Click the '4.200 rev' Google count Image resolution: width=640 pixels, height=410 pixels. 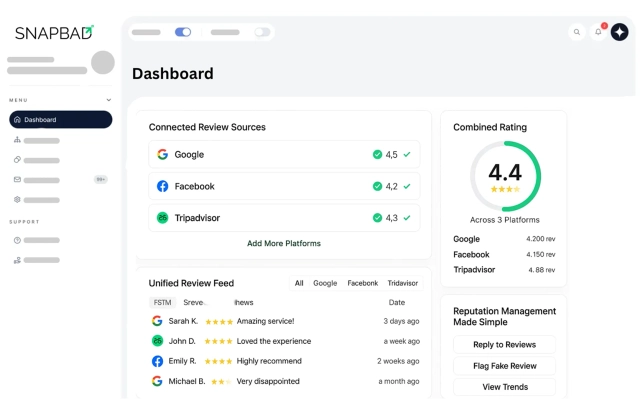540,239
